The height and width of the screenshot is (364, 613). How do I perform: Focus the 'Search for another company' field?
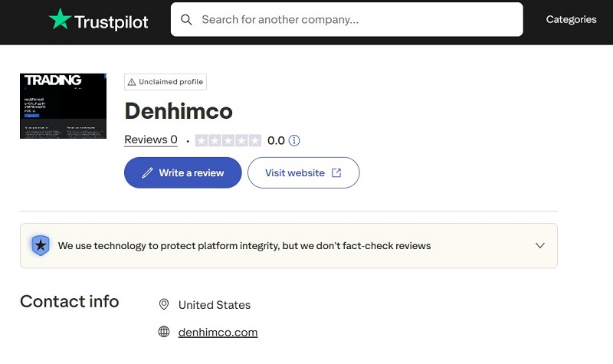pyautogui.click(x=347, y=20)
